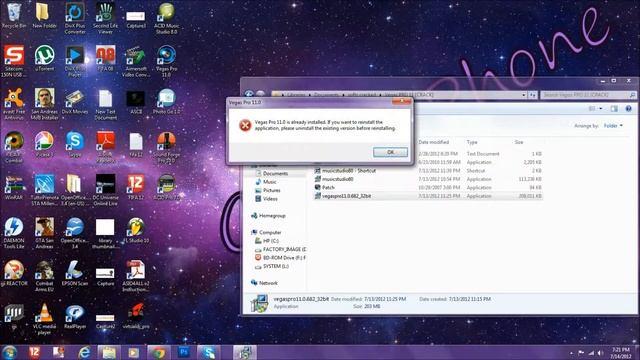Launch DAEMON Tools Lite shortcut

[14, 233]
